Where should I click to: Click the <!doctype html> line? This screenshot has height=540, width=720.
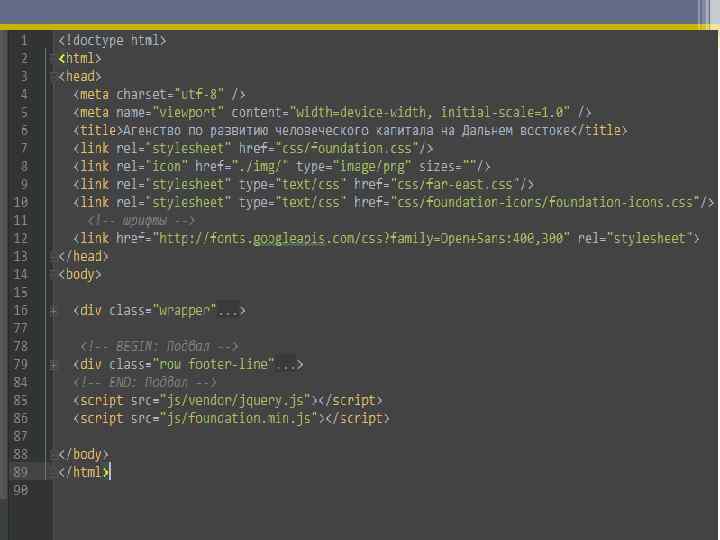tap(112, 40)
